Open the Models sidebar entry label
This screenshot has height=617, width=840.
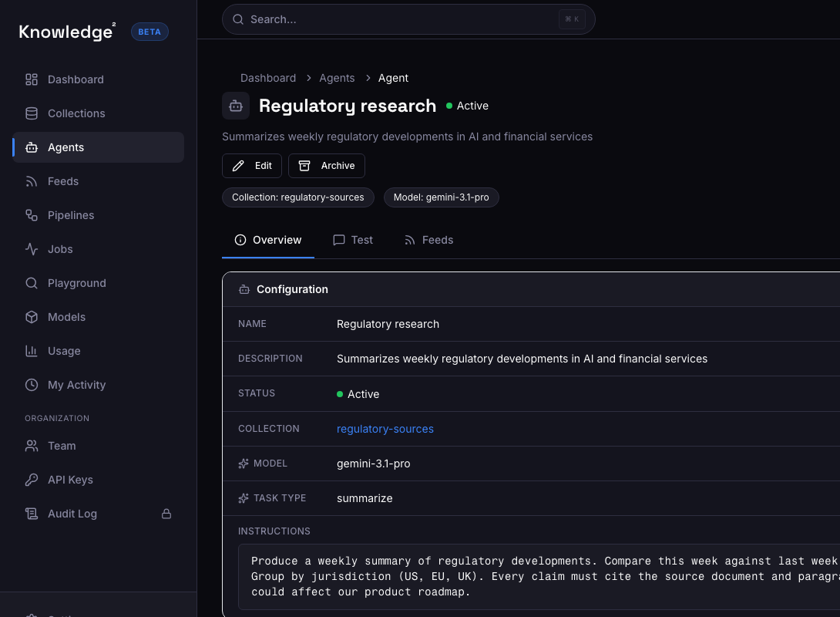click(66, 317)
